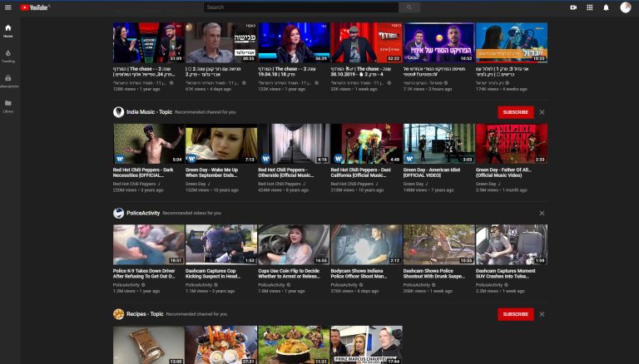Click the YouTube logo
The height and width of the screenshot is (364, 639).
[35, 7]
